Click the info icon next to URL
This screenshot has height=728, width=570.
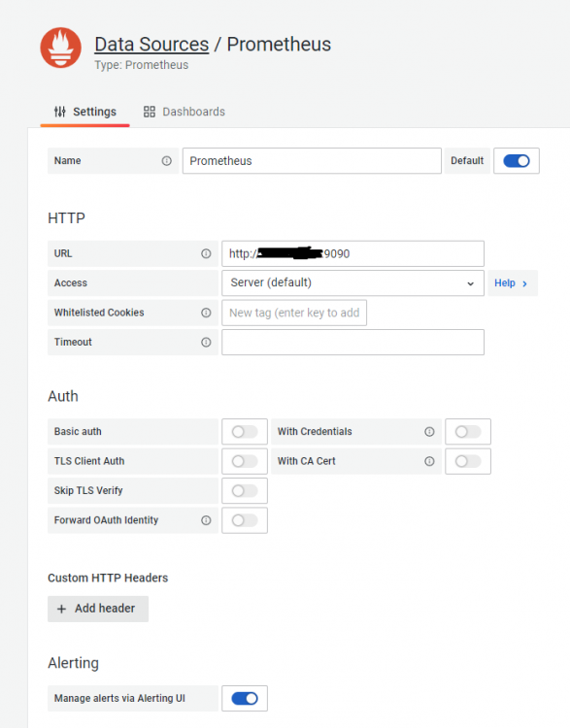click(206, 253)
